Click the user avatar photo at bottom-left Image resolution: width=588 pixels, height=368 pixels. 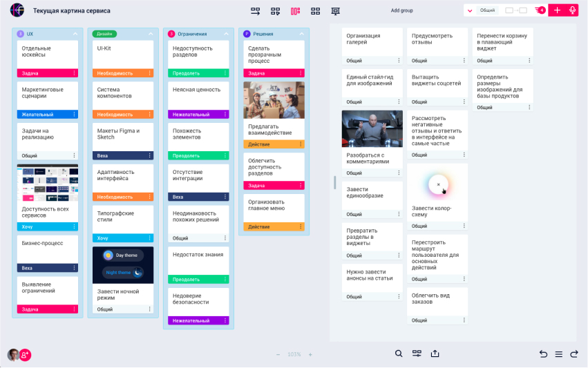click(14, 355)
